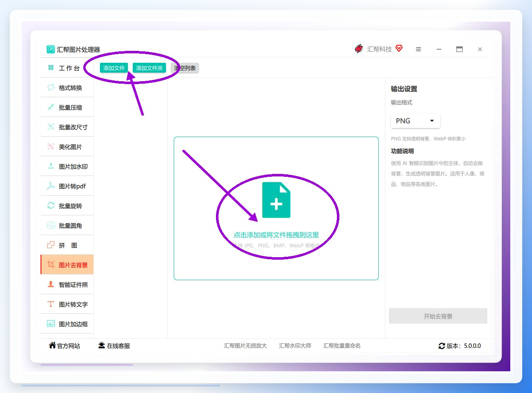Click the 智能证件照 person icon
Screen dimensions: 532x393
pos(51,284)
